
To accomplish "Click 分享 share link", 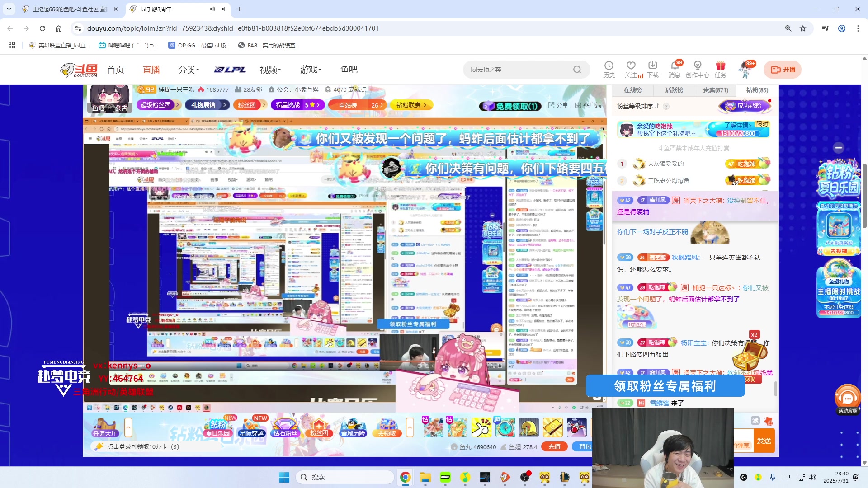I will pyautogui.click(x=558, y=105).
